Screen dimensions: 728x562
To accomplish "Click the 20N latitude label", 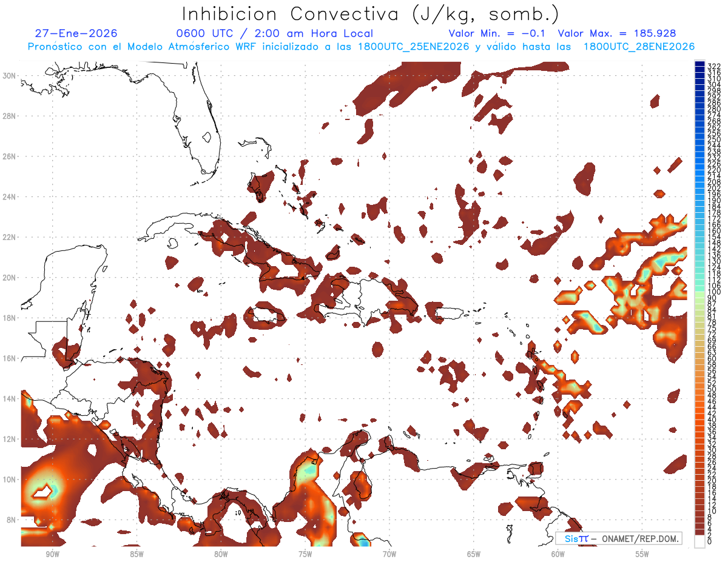I will pyautogui.click(x=9, y=277).
